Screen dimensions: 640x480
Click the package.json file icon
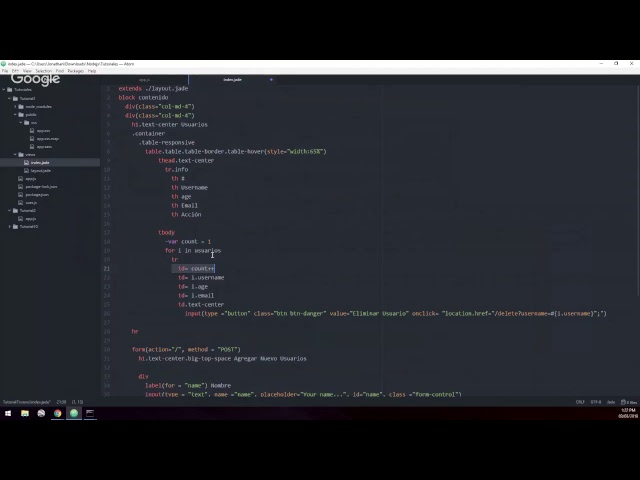tap(21, 195)
